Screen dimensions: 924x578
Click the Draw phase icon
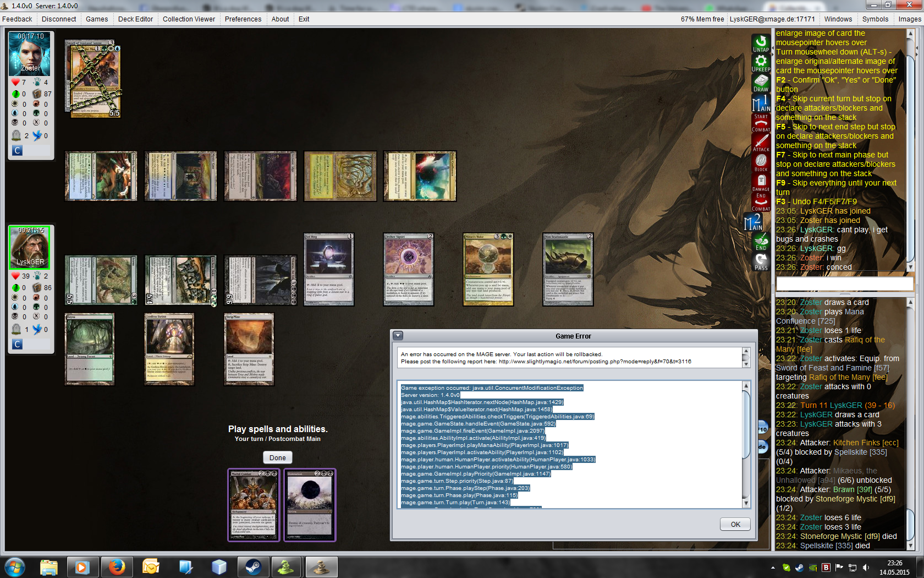point(761,83)
